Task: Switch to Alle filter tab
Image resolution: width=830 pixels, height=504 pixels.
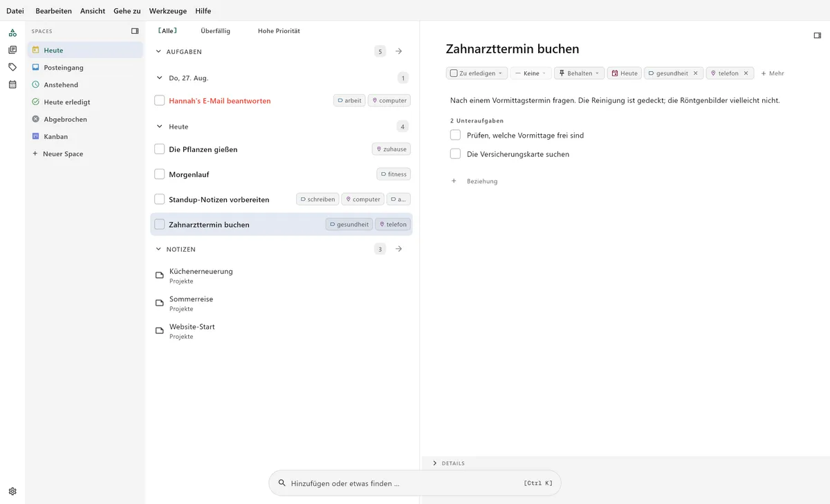Action: [x=167, y=30]
